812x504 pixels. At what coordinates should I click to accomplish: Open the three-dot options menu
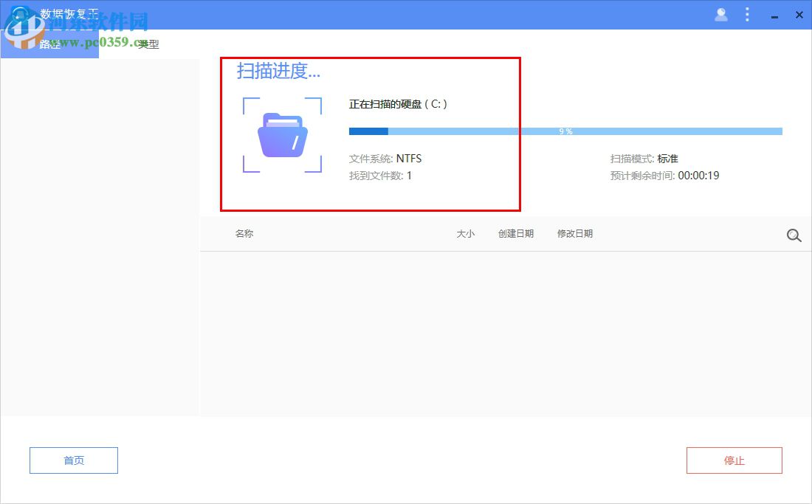pos(748,14)
